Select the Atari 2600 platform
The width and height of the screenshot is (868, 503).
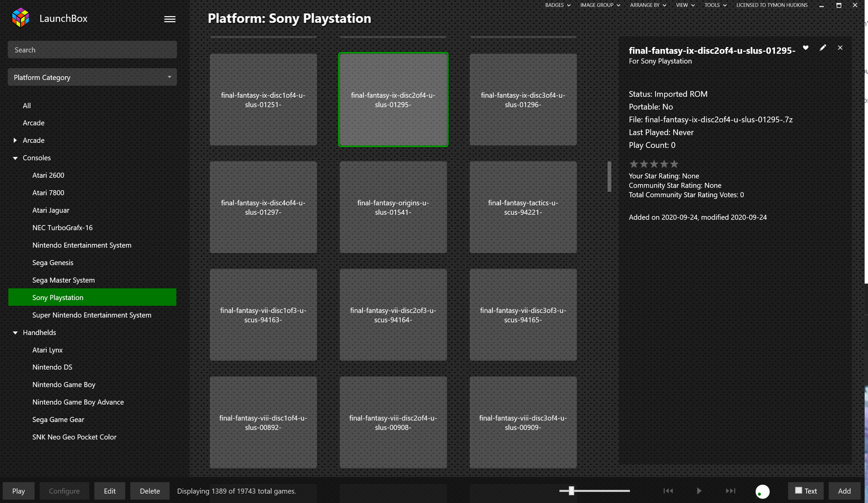48,175
